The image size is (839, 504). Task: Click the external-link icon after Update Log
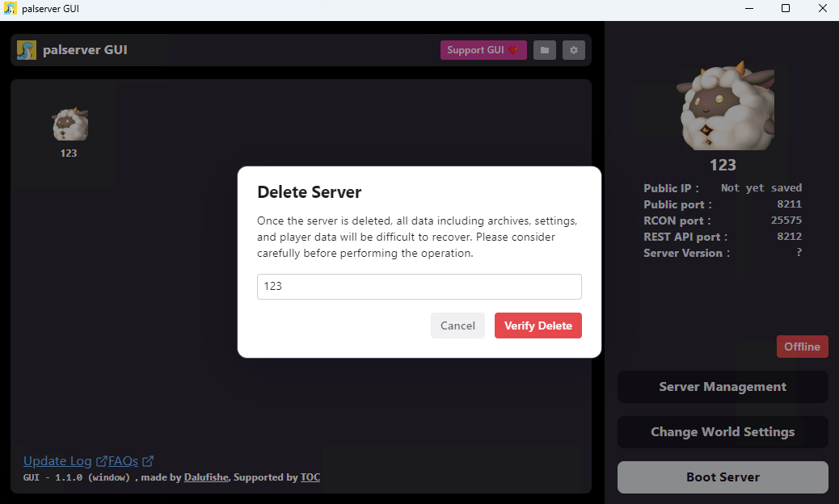coord(101,460)
